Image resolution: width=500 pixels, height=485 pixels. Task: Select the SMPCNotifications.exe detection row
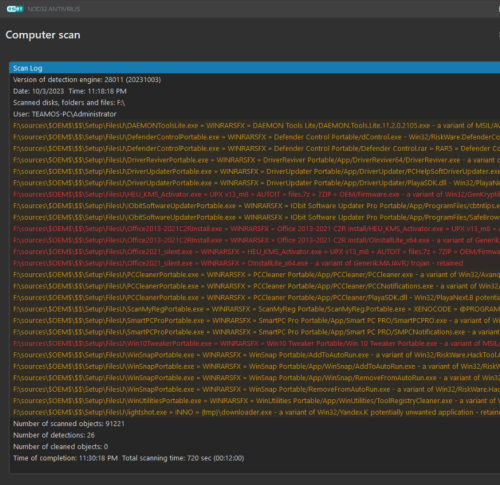pyautogui.click(x=255, y=332)
